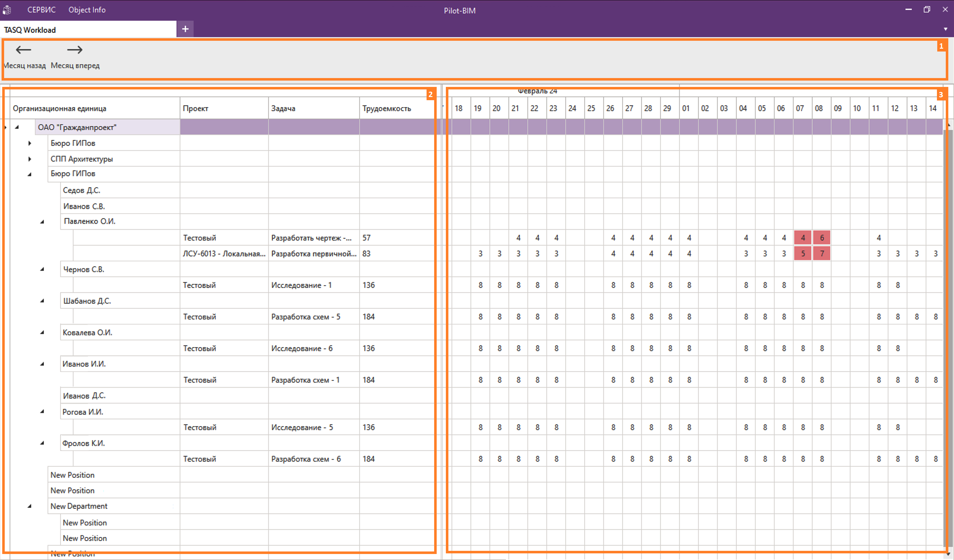The image size is (954, 560).
Task: Open the tab list dropdown arrow
Action: [945, 29]
